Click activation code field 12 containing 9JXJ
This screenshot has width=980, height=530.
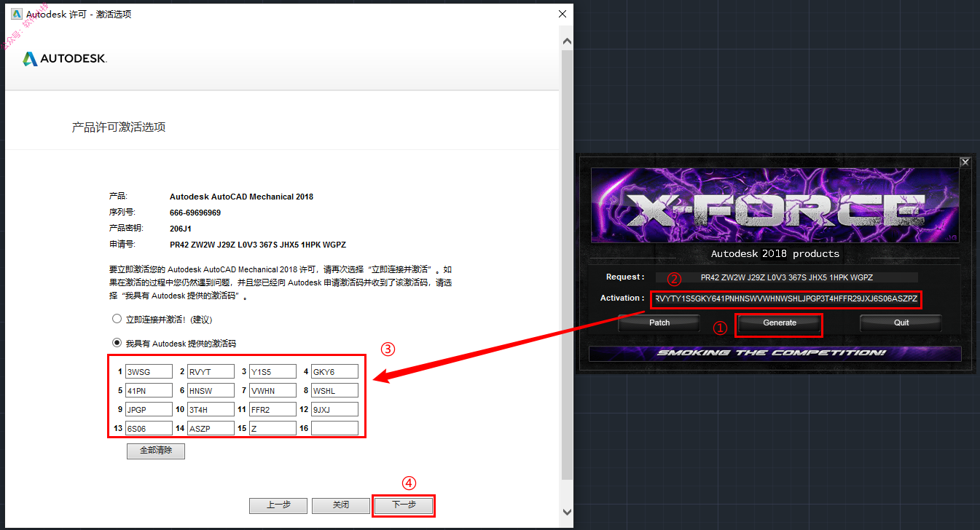point(334,409)
